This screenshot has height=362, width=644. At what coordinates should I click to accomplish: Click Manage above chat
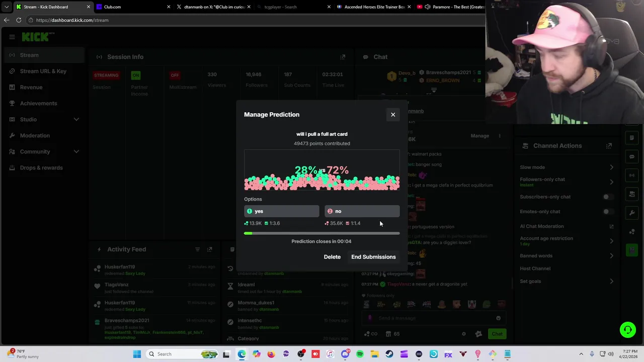point(479,136)
